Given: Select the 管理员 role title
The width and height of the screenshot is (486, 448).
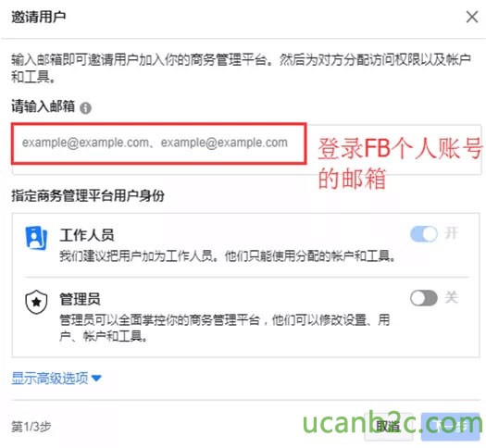Looking at the screenshot, I should [x=80, y=299].
